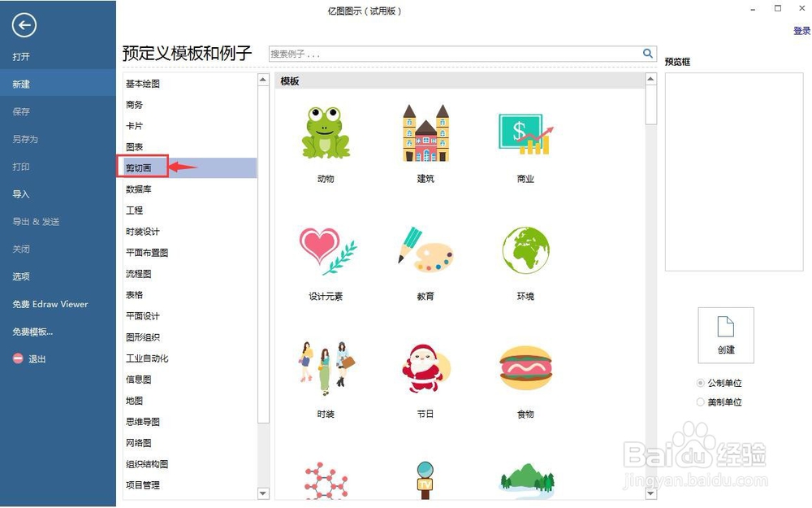The height and width of the screenshot is (508, 812).
Task: Select the 时装设计 category
Action: click(x=143, y=231)
